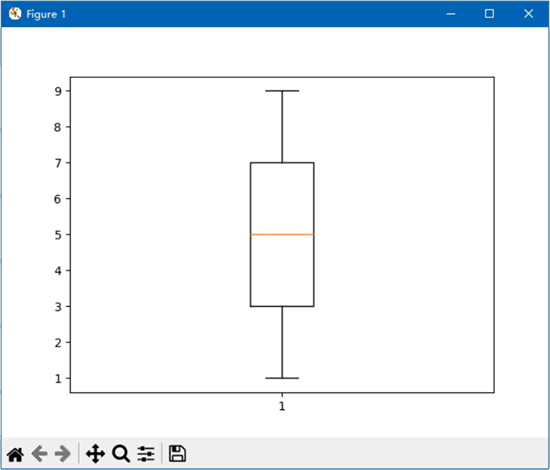Go back to previous view arrow

click(x=39, y=454)
